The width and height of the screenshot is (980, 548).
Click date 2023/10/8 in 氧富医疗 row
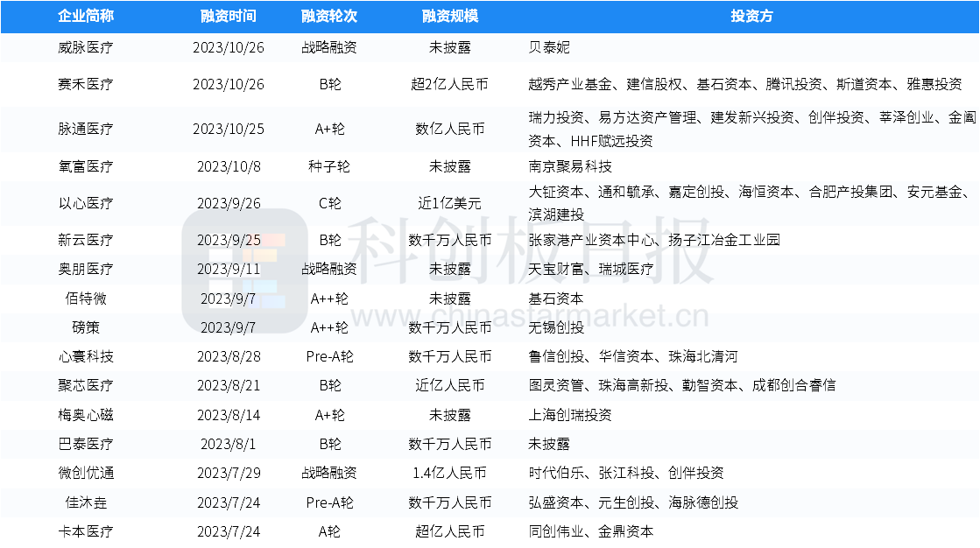(229, 167)
